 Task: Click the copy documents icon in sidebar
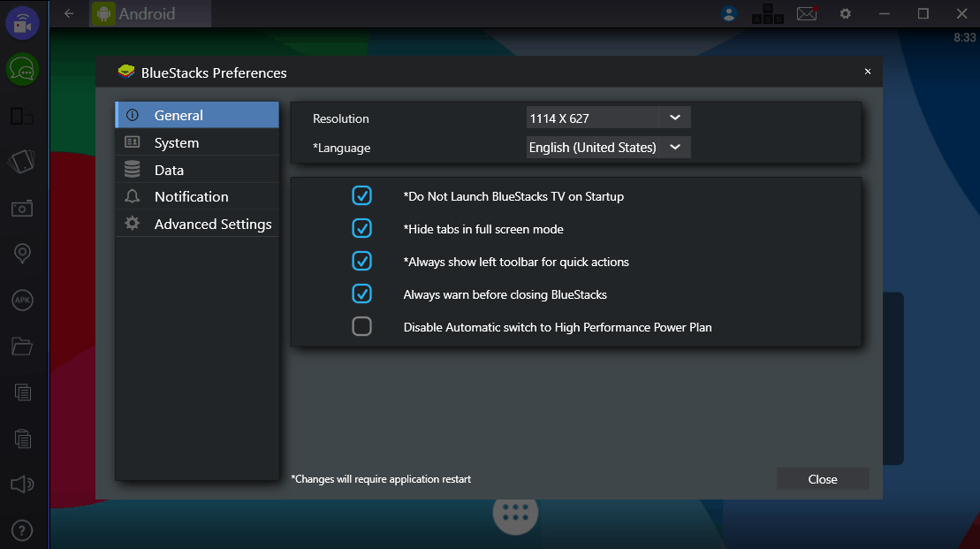tap(22, 392)
